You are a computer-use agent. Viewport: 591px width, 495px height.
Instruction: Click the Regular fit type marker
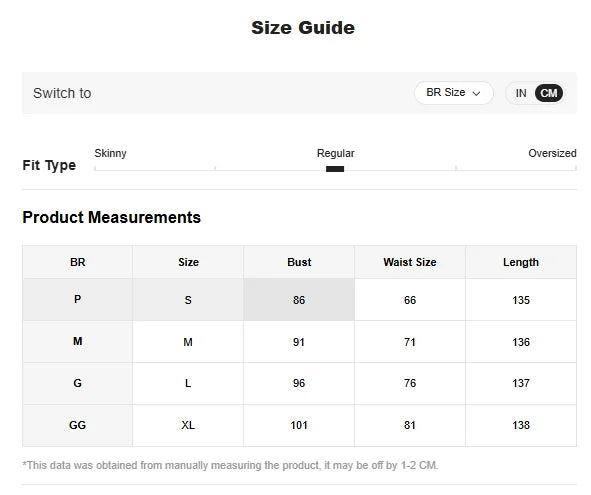pyautogui.click(x=335, y=169)
